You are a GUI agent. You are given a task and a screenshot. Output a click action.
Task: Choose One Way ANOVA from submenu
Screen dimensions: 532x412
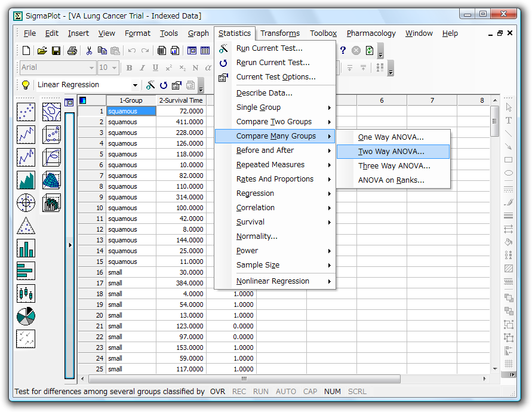click(x=393, y=137)
